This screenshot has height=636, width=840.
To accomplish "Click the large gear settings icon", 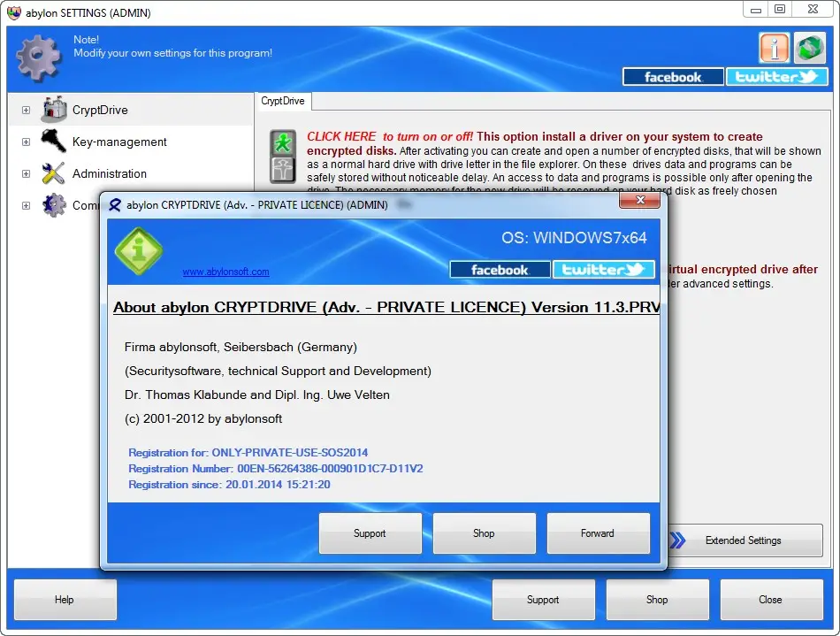I will [38, 57].
